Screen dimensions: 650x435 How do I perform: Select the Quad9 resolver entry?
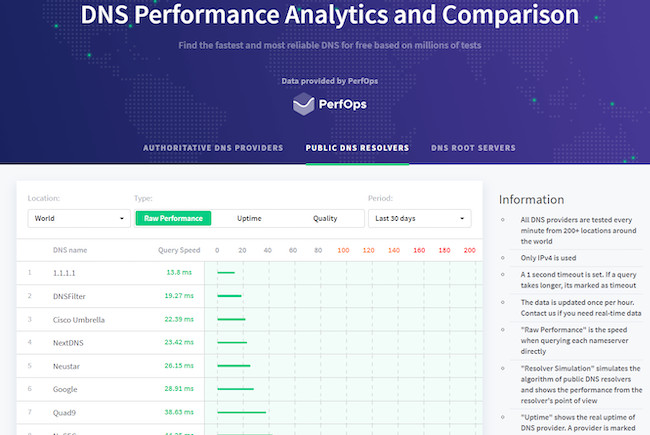[66, 412]
